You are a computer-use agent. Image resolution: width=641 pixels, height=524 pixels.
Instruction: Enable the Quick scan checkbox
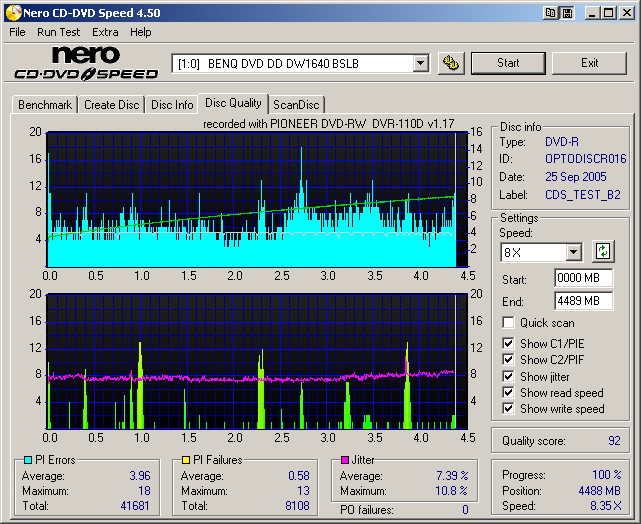pos(509,323)
